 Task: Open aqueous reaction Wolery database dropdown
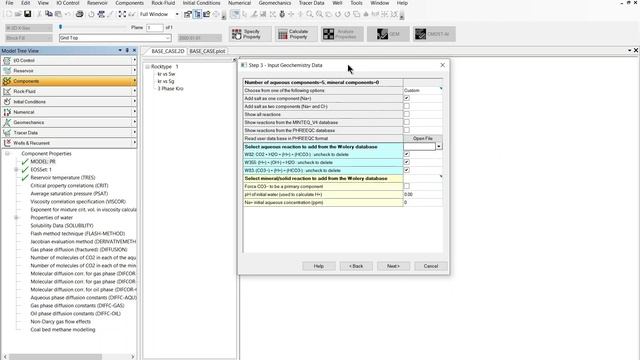pyautogui.click(x=439, y=147)
